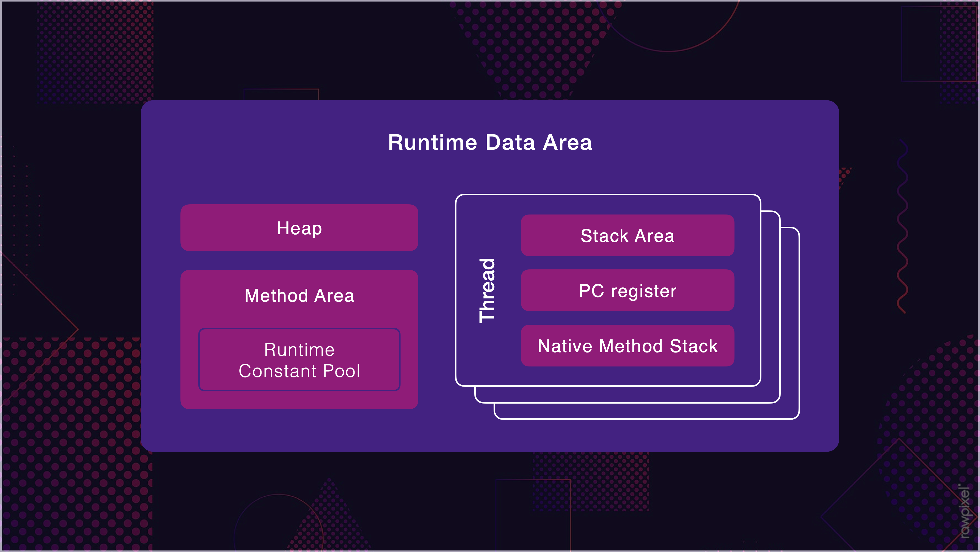Select the Method Area title text
Viewport: 980px width, 552px height.
pos(299,296)
